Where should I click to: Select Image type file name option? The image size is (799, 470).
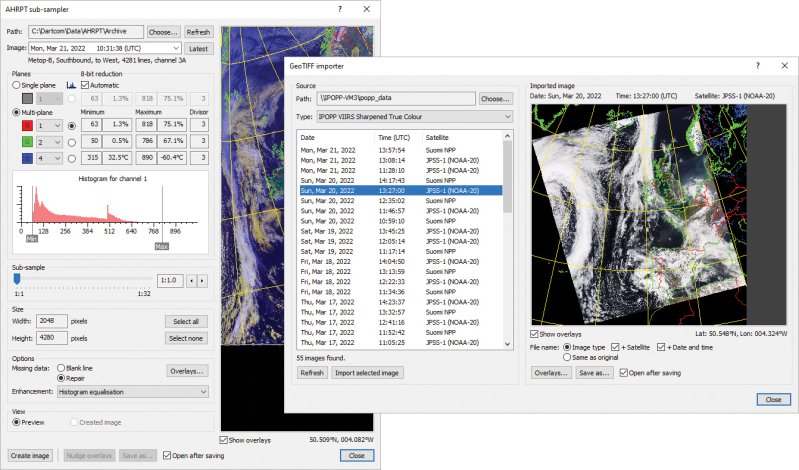(x=567, y=347)
